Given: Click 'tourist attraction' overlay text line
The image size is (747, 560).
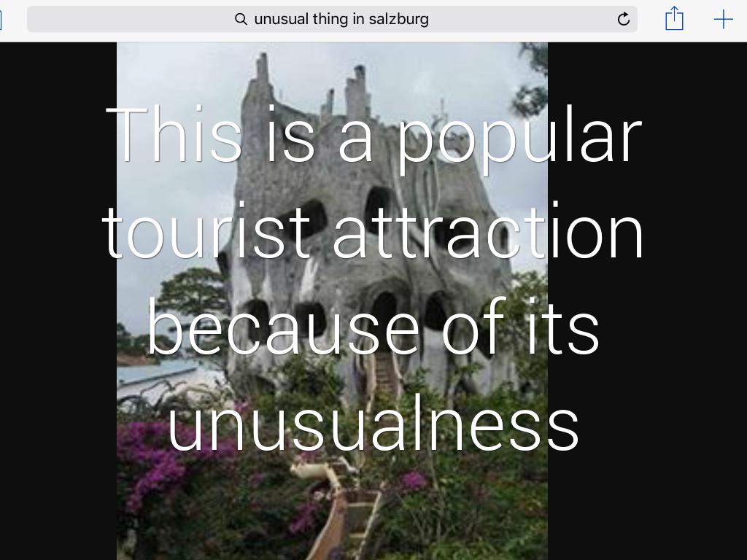Looking at the screenshot, I should [x=373, y=231].
